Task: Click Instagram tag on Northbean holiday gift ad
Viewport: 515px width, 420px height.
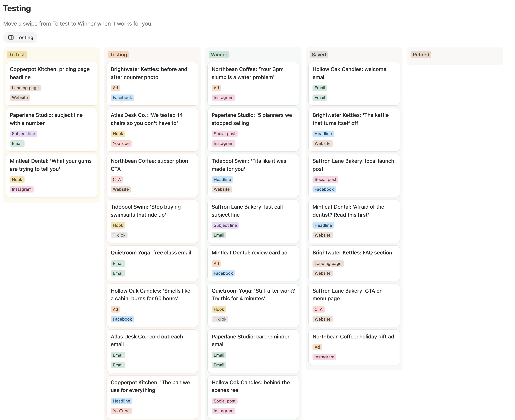Action: coord(324,357)
